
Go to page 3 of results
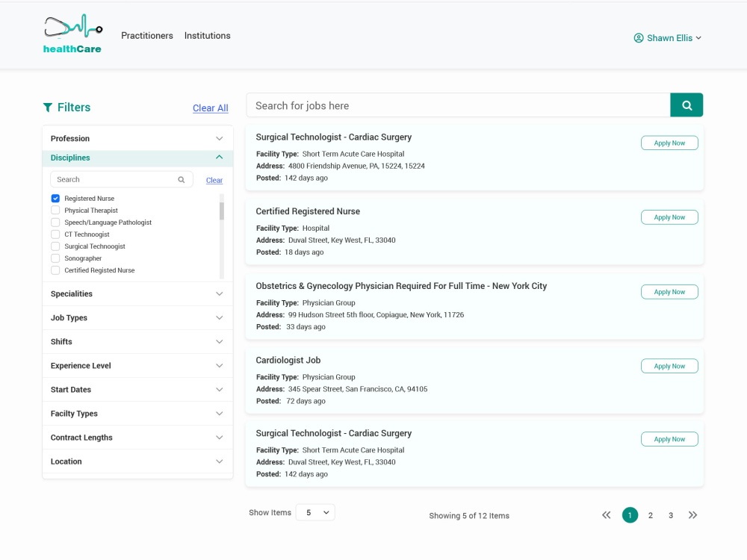coord(671,515)
